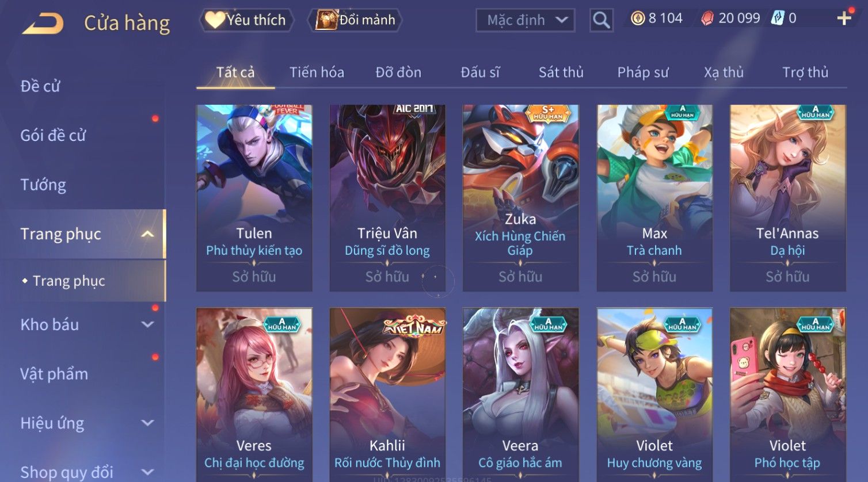Go to Tướng in the sidebar
The width and height of the screenshot is (868, 482).
point(43,185)
